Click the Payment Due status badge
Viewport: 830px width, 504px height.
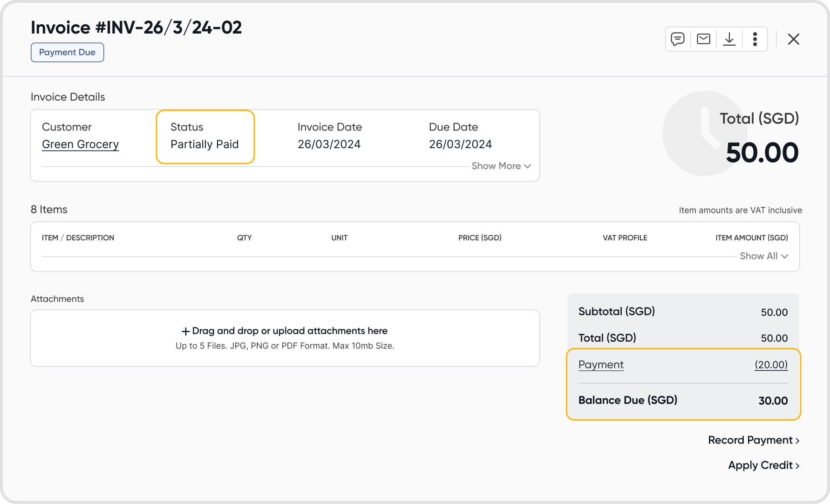[67, 53]
